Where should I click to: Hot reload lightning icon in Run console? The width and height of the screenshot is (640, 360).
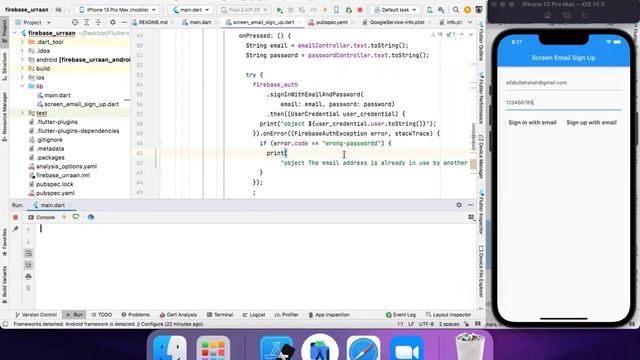(64, 217)
